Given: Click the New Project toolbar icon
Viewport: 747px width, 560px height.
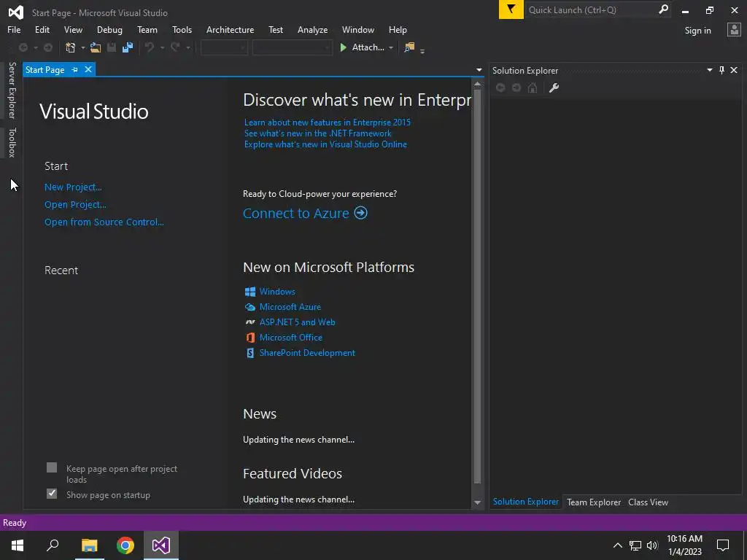Looking at the screenshot, I should click(71, 47).
